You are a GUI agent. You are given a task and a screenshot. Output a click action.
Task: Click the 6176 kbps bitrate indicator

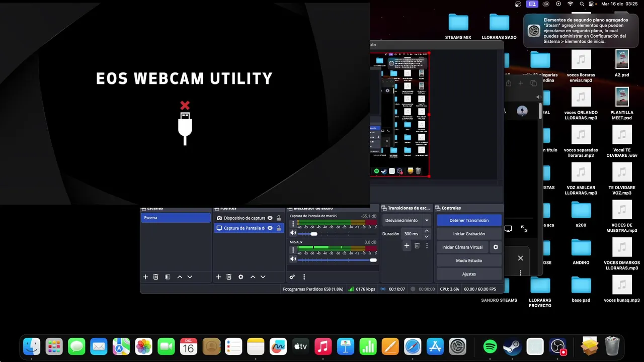pos(362,289)
